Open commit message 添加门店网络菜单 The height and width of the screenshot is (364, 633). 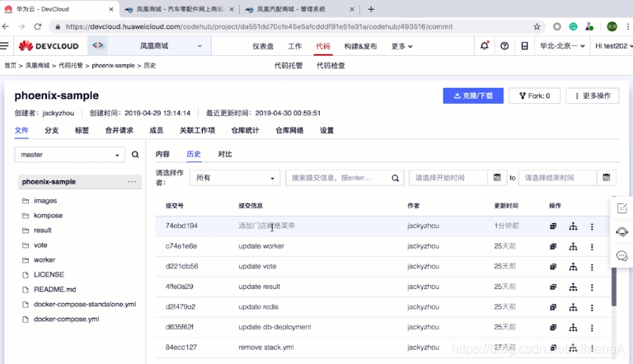(x=266, y=226)
